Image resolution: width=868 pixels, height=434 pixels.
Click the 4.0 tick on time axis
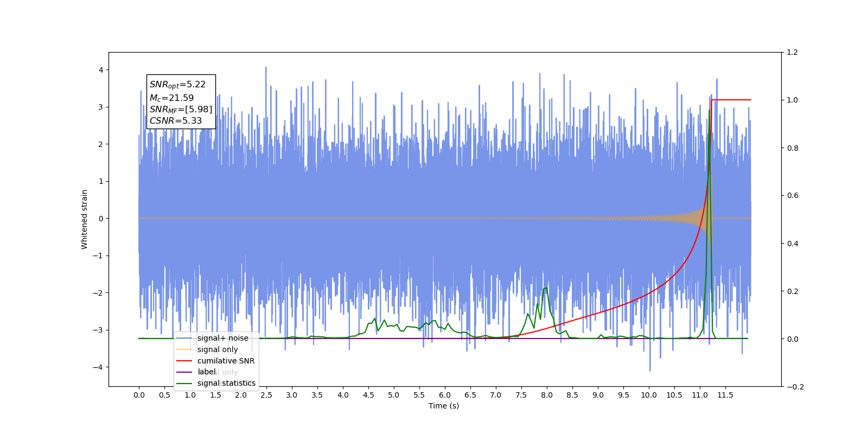[343, 395]
